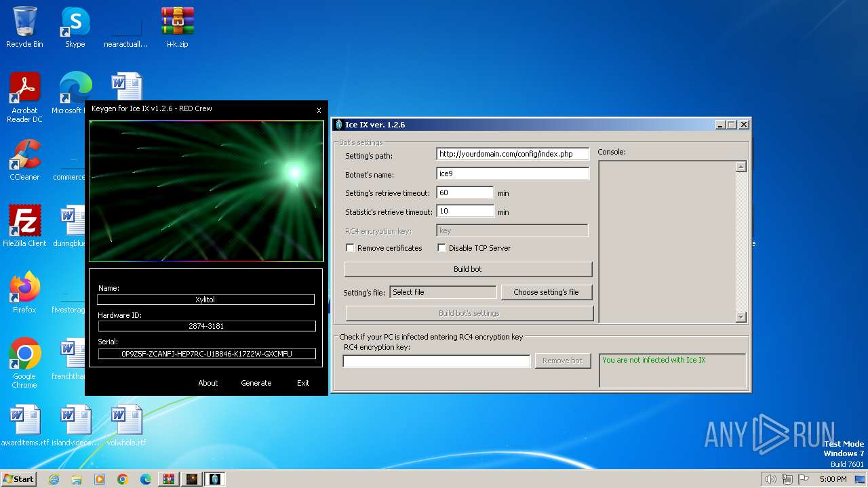Close the Ice IX window

point(743,125)
